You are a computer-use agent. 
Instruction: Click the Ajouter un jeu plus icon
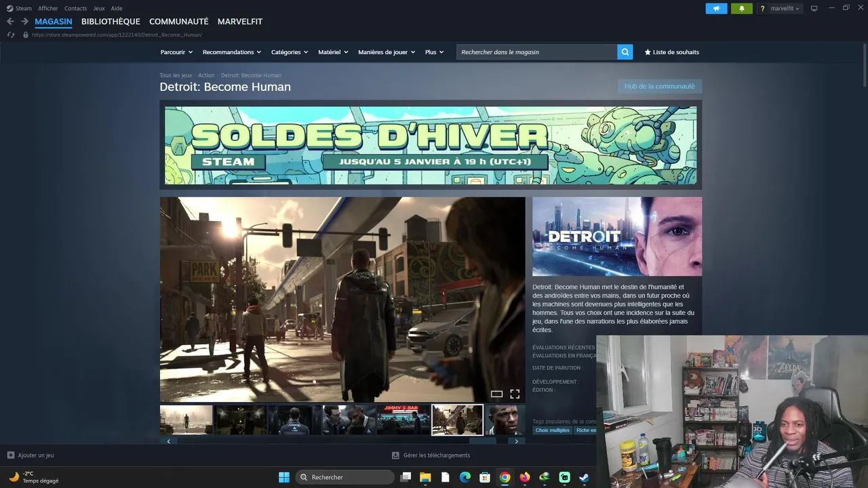coord(10,455)
